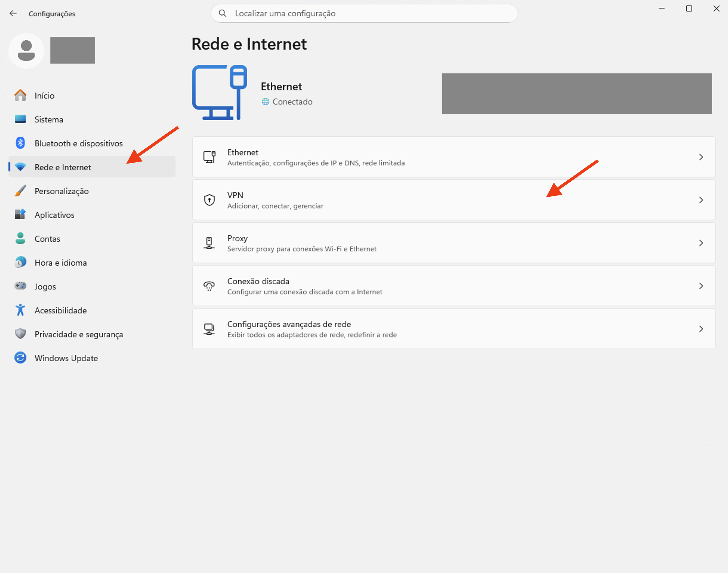Click the Windows Update refresh icon
The image size is (728, 573).
click(x=21, y=358)
